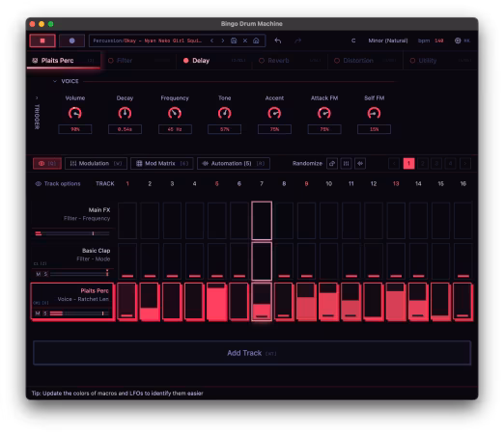This screenshot has height=434, width=504.
Task: Click the Decay knob
Action: pyautogui.click(x=125, y=113)
